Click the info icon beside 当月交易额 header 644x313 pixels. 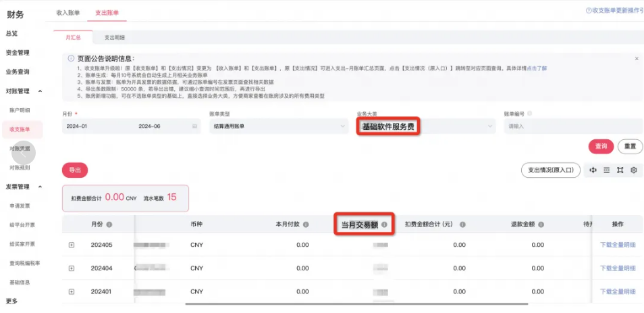(x=384, y=224)
